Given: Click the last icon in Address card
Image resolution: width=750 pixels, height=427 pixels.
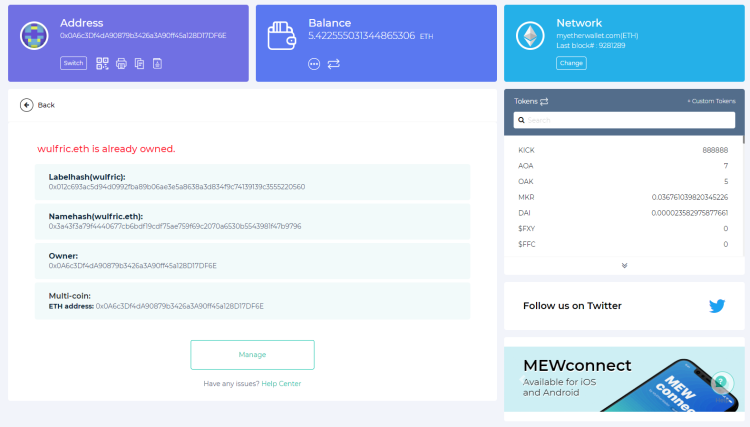Looking at the screenshot, I should pos(157,63).
